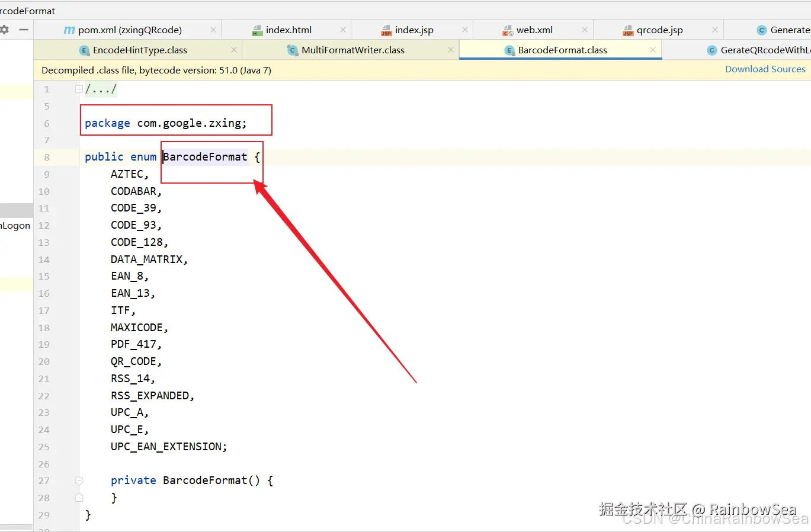Close the pom.xml tab
811x532 pixels.
(x=213, y=30)
